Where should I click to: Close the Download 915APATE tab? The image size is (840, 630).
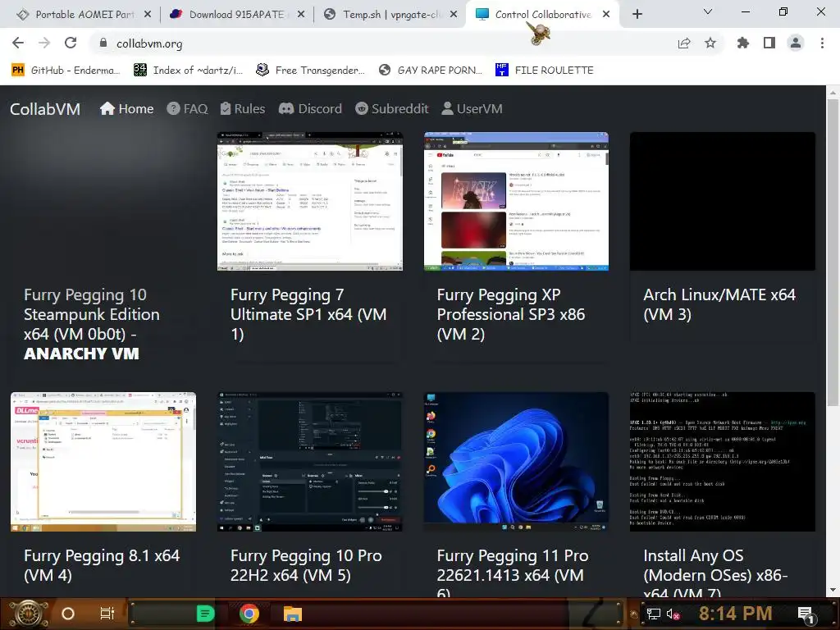(301, 15)
